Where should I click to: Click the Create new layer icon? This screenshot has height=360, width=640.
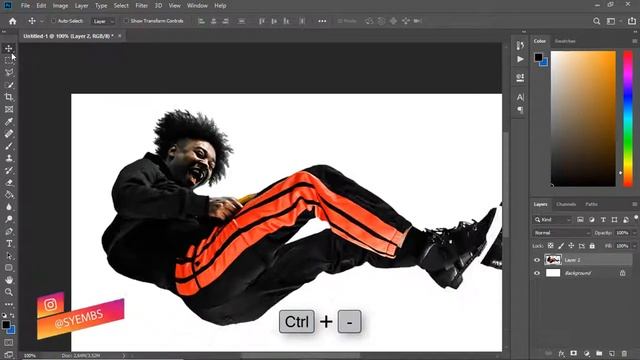611,353
